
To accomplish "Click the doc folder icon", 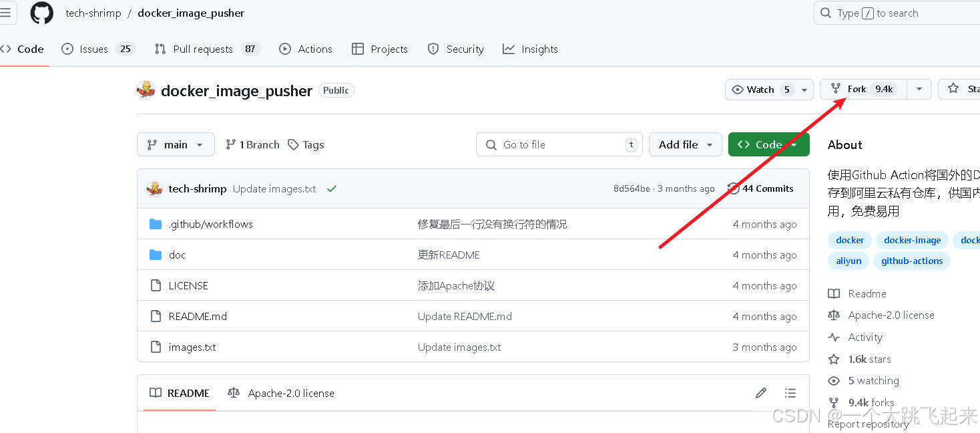I will (x=156, y=255).
